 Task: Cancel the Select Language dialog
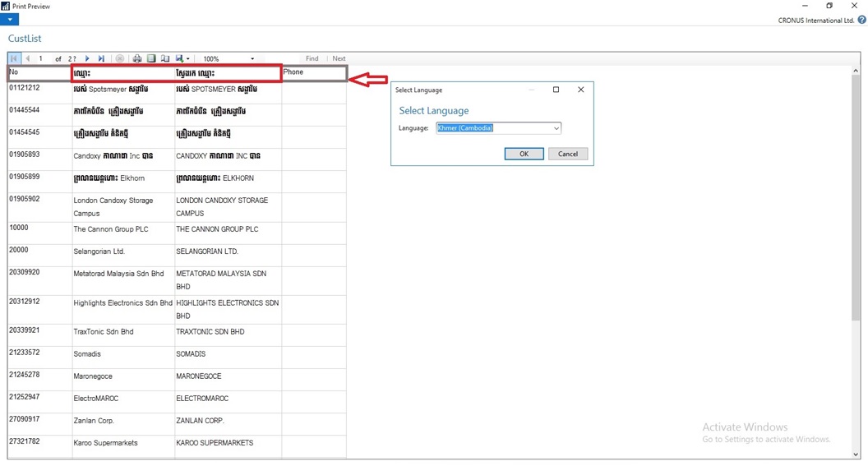(568, 154)
